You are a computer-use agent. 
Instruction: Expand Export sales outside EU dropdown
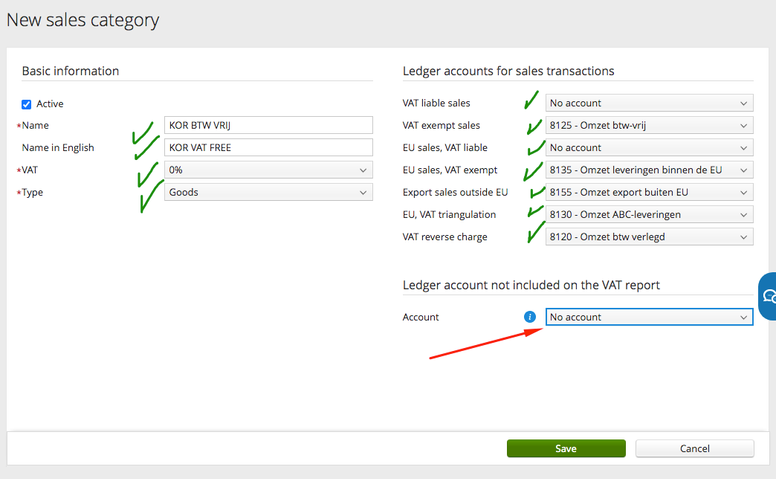[x=649, y=192]
